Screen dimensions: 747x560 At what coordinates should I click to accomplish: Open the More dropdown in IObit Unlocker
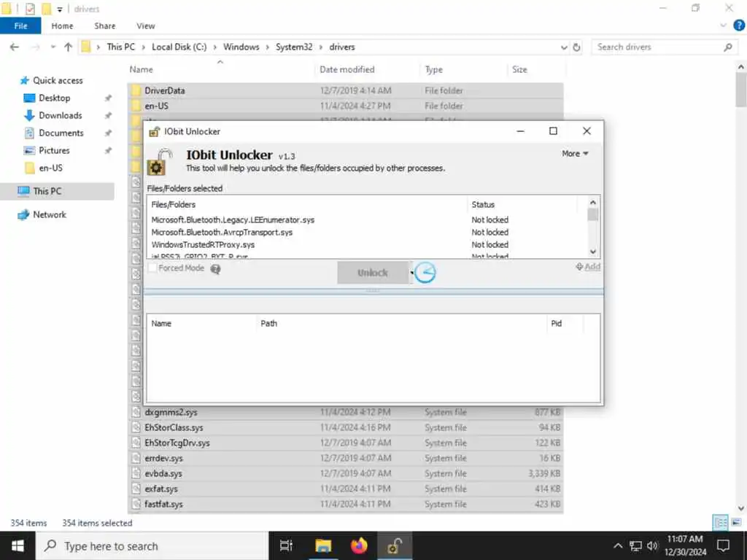(x=575, y=153)
